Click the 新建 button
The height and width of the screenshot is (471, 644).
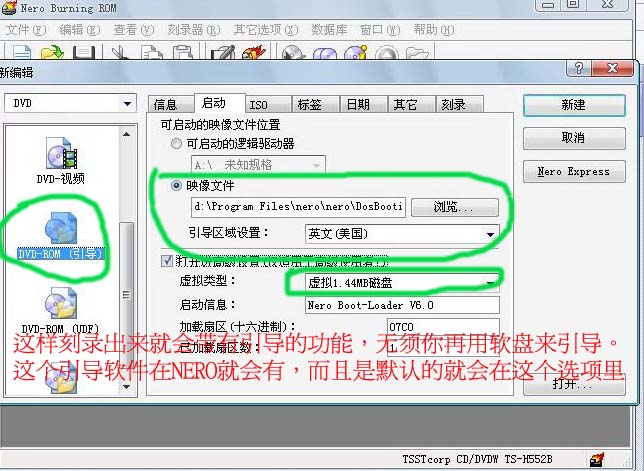[574, 105]
